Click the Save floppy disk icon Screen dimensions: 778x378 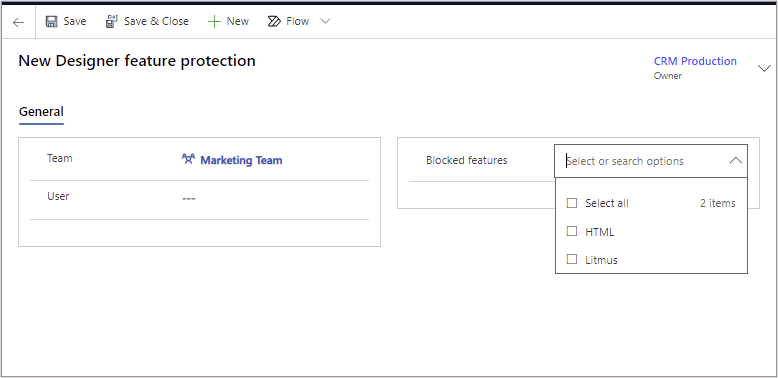(52, 21)
